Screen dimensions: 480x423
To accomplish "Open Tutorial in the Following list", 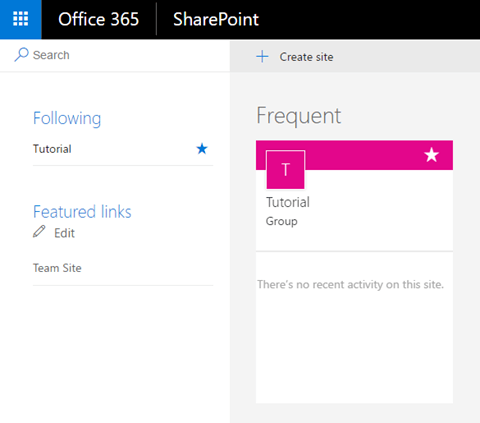I will click(52, 149).
